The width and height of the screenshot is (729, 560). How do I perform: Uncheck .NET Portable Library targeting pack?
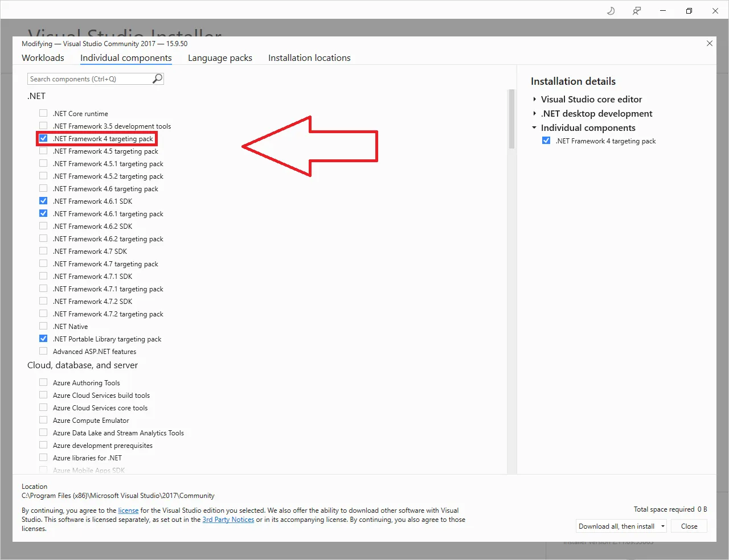tap(43, 339)
